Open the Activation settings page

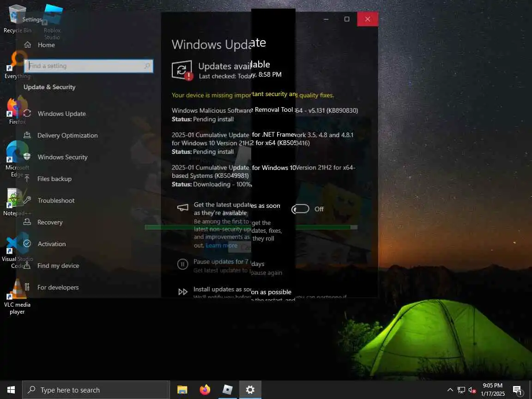[44, 244]
